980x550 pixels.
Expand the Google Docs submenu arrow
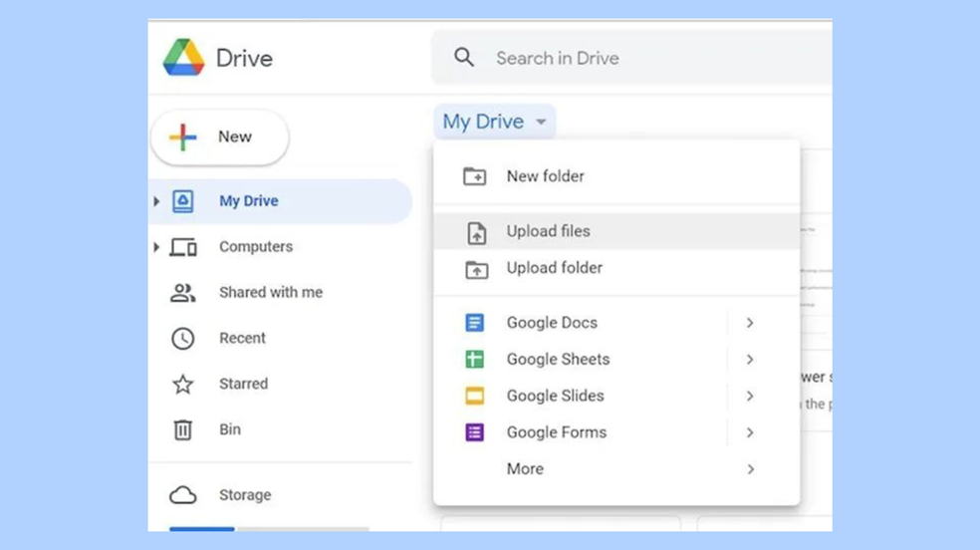pos(749,323)
